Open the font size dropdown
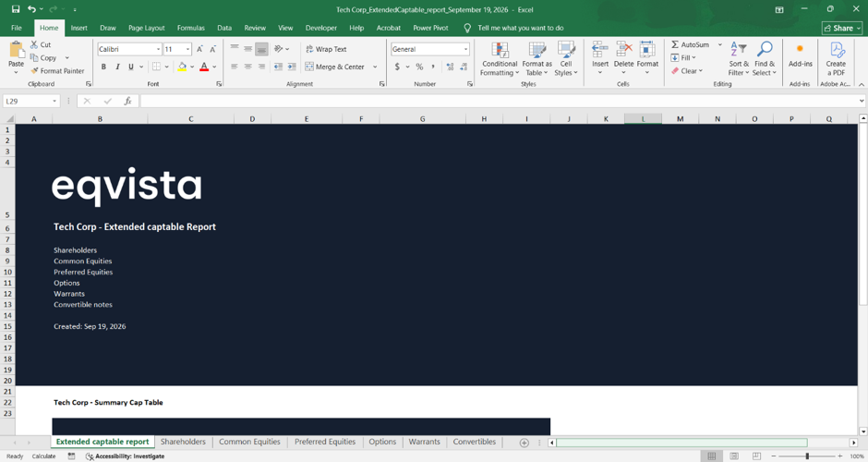Viewport: 868px width, 462px height. click(187, 49)
